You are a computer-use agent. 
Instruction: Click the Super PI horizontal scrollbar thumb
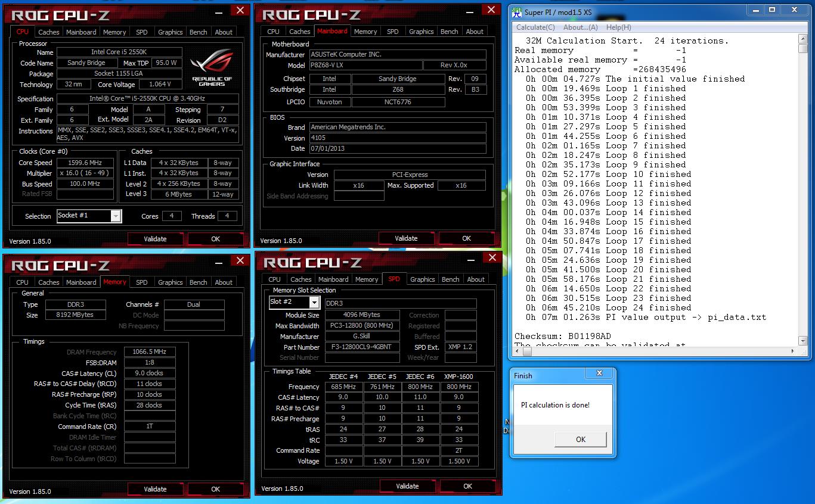click(x=526, y=351)
